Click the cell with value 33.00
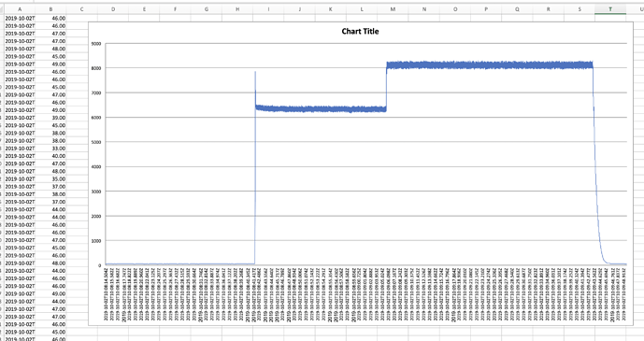 point(50,149)
